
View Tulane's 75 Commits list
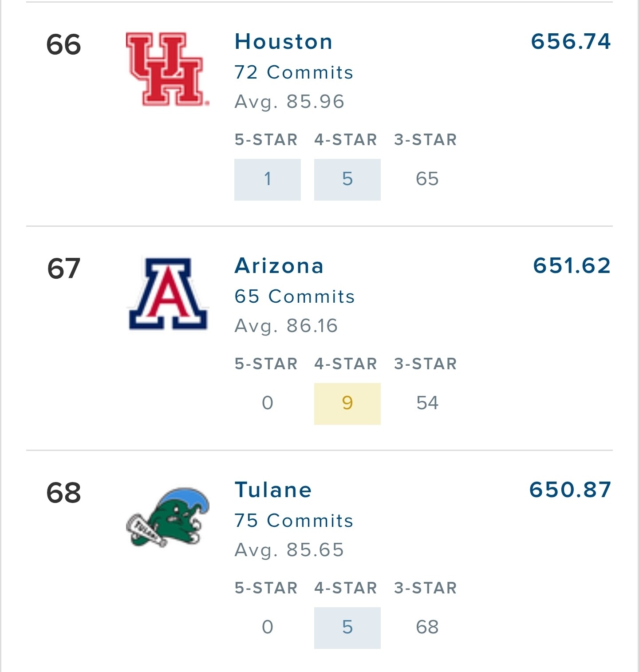294,521
